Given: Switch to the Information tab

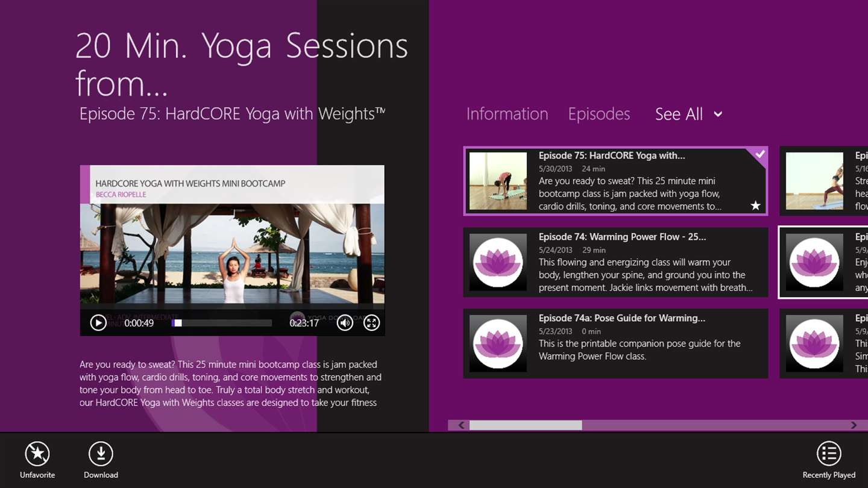Looking at the screenshot, I should (507, 114).
